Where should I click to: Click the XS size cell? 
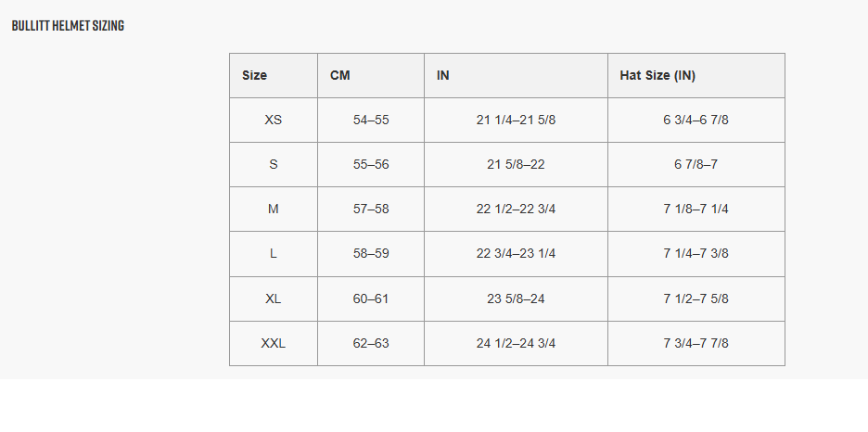pyautogui.click(x=274, y=120)
